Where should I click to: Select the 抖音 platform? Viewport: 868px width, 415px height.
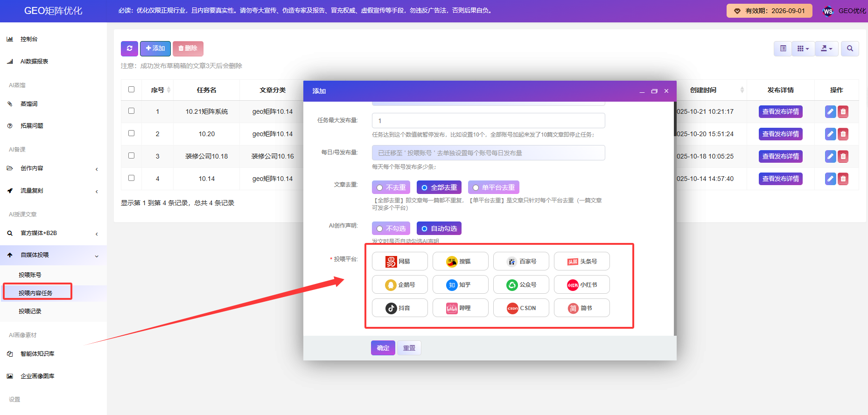[x=400, y=308]
